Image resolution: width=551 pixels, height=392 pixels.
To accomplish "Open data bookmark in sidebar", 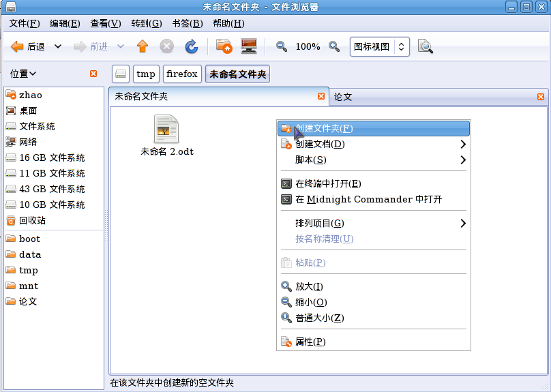I will coord(55,254).
